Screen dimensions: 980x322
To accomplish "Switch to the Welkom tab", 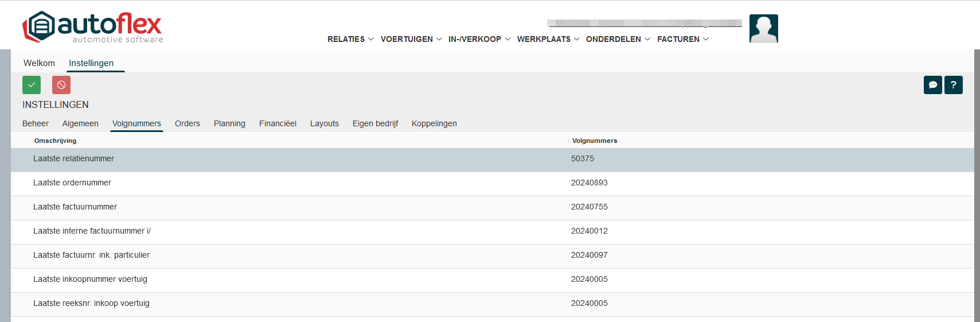I will pyautogui.click(x=39, y=63).
